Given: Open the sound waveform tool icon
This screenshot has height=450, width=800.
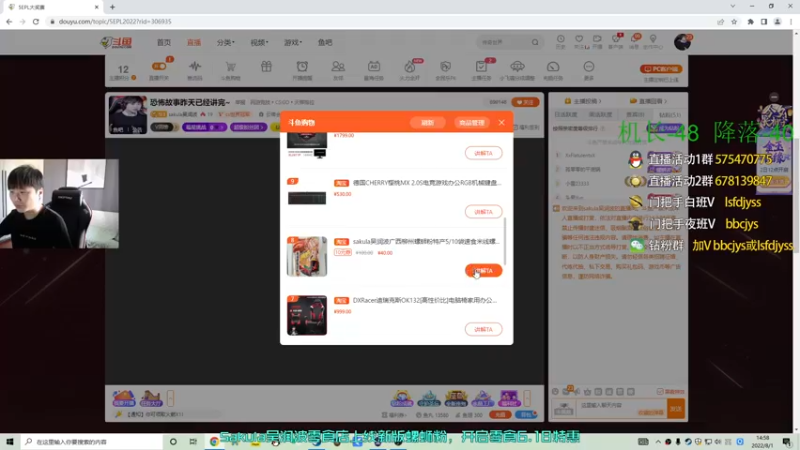Looking at the screenshot, I should pos(195,67).
